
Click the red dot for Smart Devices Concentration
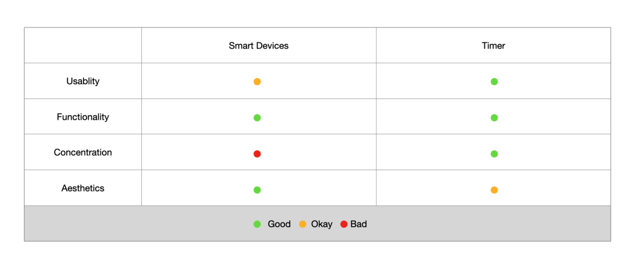[257, 154]
